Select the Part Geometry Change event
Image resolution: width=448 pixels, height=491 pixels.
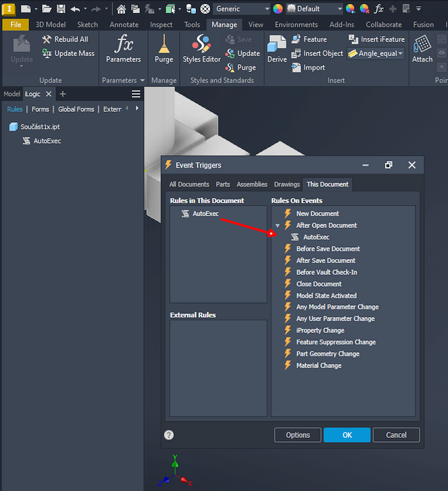pyautogui.click(x=327, y=354)
